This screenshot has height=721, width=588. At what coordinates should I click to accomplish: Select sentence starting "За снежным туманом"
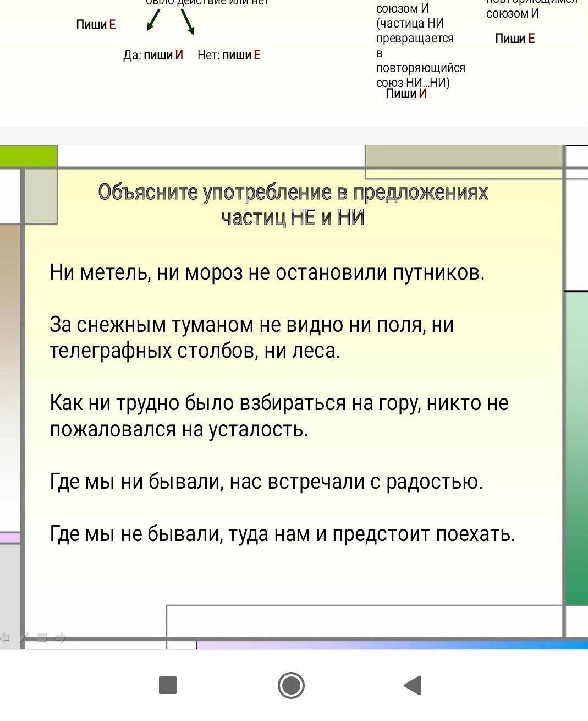(251, 338)
